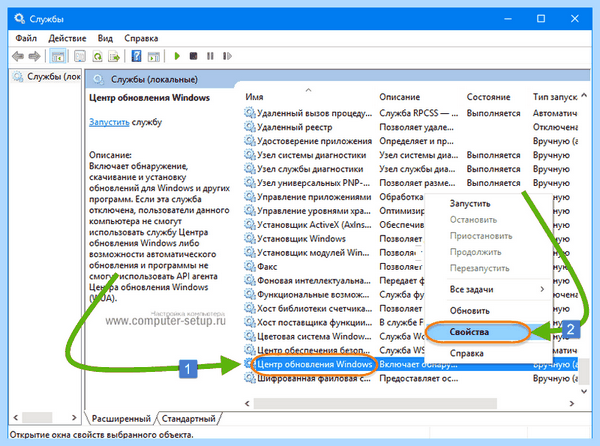
Task: Click the Export list toolbar icon
Action: pyautogui.click(x=114, y=56)
